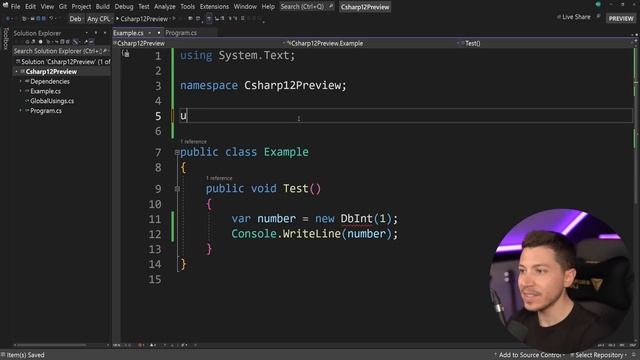Click the Search Solution Explorer field
The image size is (640, 360).
click(x=61, y=51)
